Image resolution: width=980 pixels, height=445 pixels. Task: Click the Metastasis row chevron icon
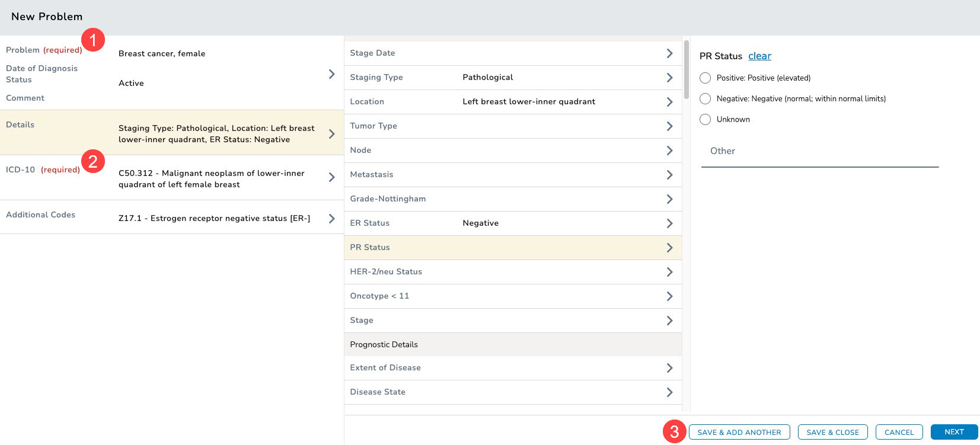tap(669, 175)
